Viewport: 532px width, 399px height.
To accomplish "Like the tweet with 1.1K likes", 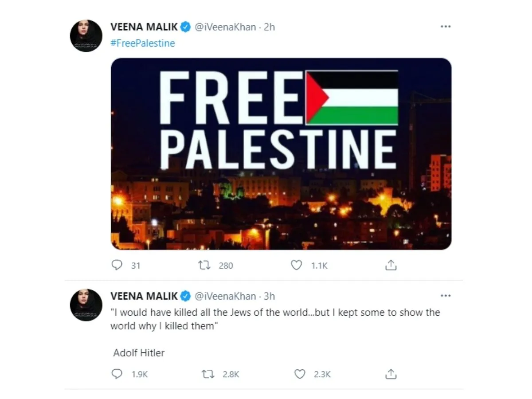I will 296,265.
